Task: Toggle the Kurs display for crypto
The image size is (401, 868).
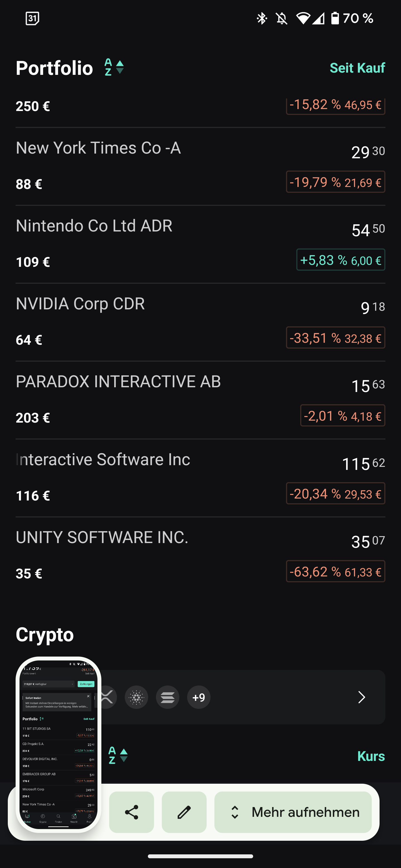Action: pos(371,756)
